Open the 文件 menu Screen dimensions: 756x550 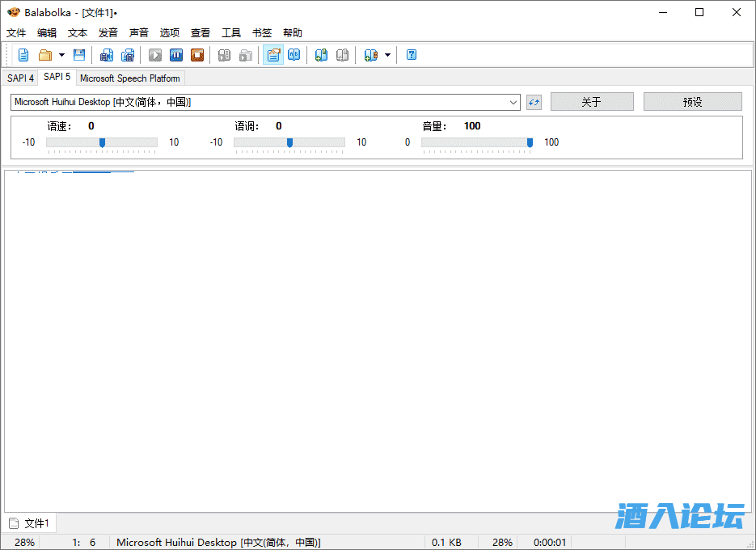pos(16,33)
